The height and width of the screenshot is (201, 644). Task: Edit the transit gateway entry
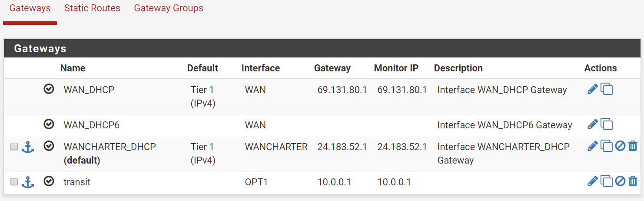point(592,181)
